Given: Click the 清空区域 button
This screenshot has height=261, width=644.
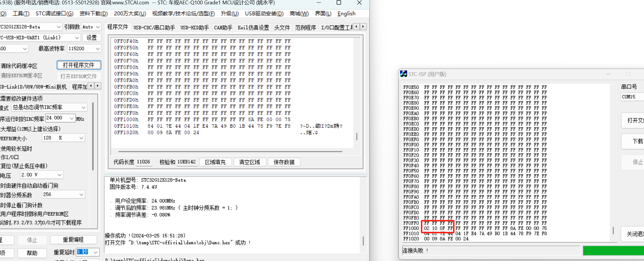Looking at the screenshot, I should click(249, 162).
